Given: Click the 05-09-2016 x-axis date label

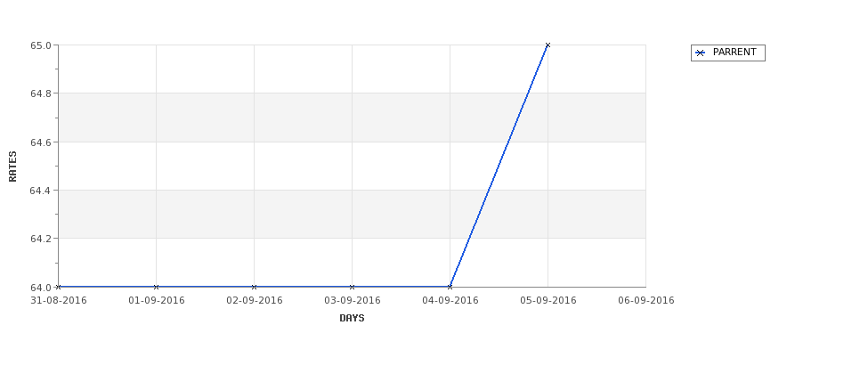Looking at the screenshot, I should pos(548,301).
